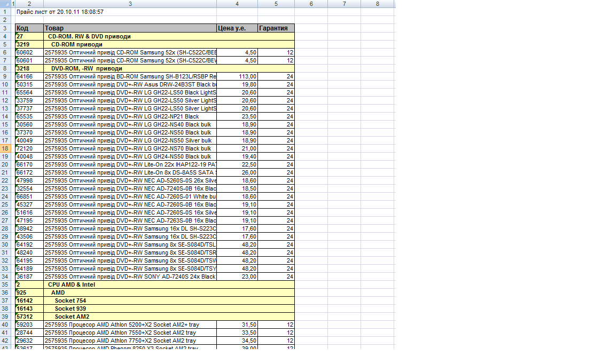Click the warranty cell in row 40
Screen dimensions: 603x364
coord(276,325)
